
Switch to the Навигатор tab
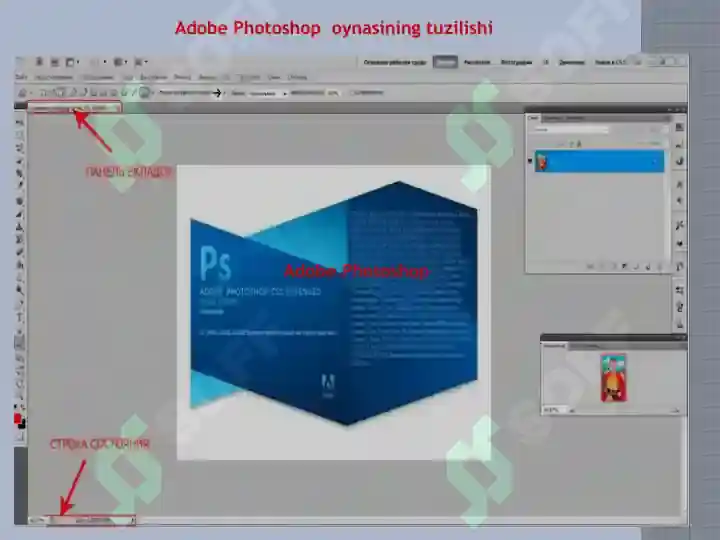click(554, 346)
